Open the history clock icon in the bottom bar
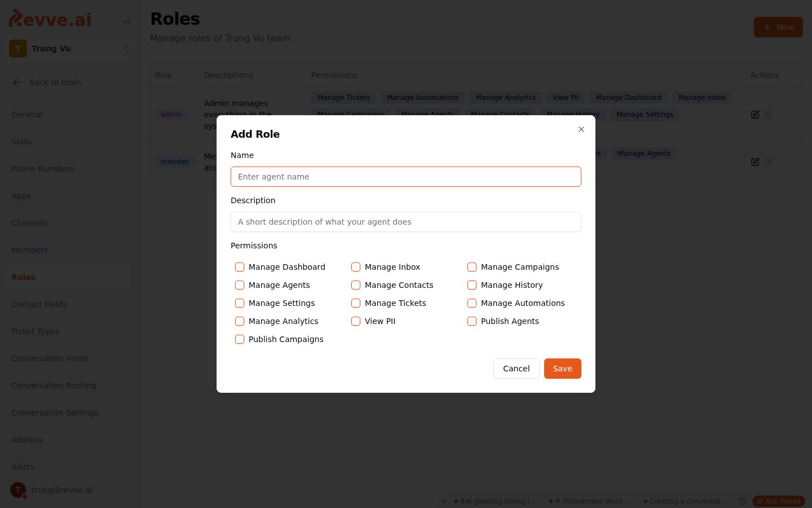812x508 pixels. coord(743,501)
